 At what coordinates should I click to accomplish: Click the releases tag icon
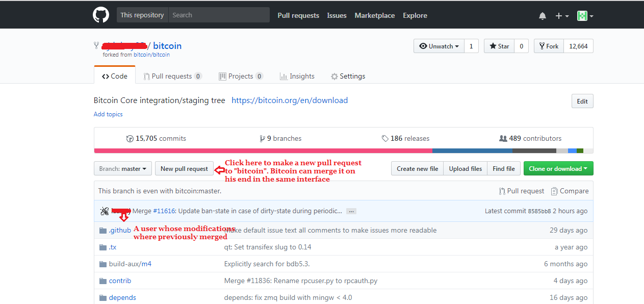click(x=385, y=139)
